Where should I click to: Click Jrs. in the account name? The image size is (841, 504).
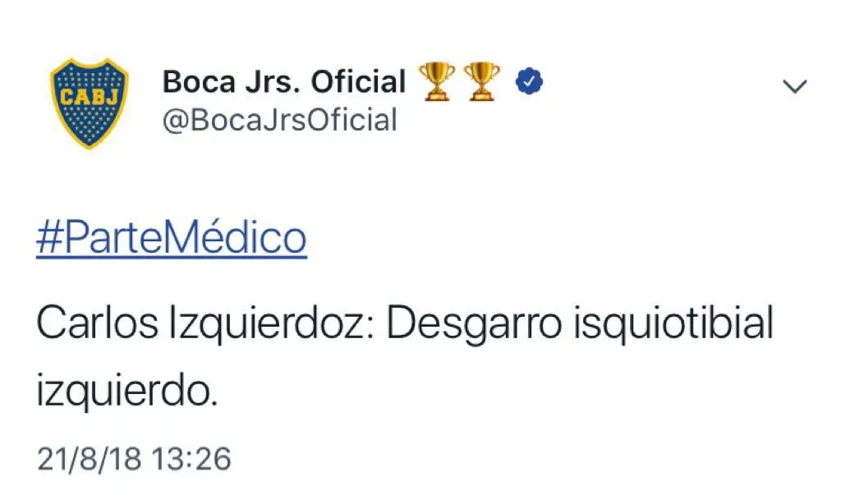(x=272, y=82)
